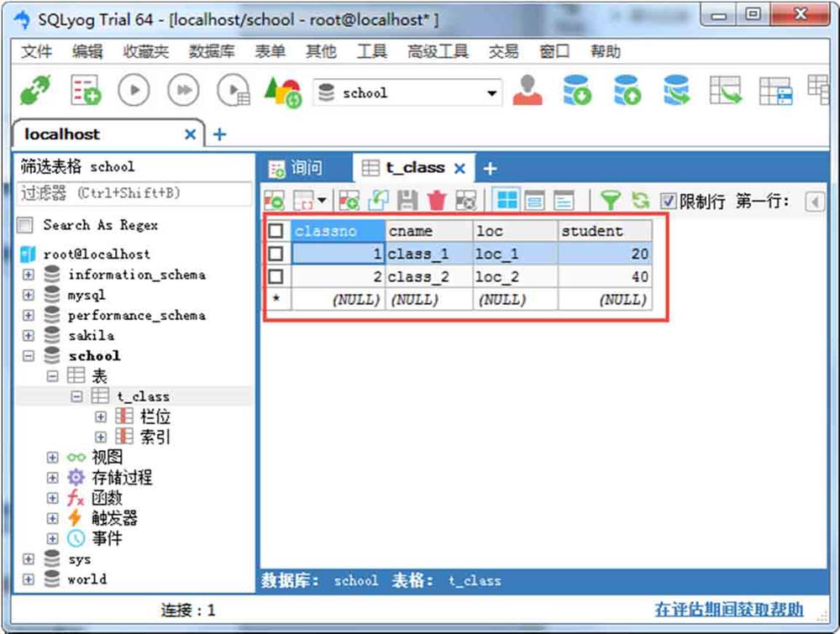Click the duplicate row icon

(379, 201)
